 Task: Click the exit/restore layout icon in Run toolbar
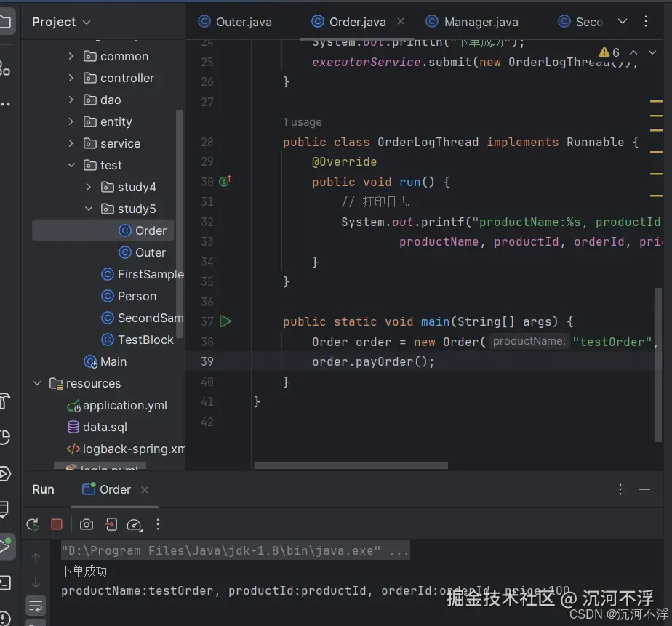111,524
